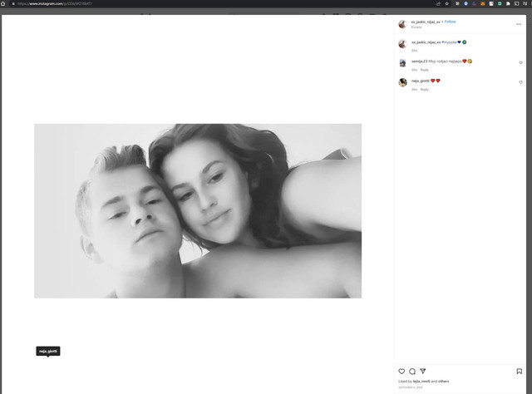Open the MetaMask fox extension icon
This screenshot has height=394, width=532.
(x=482, y=3)
